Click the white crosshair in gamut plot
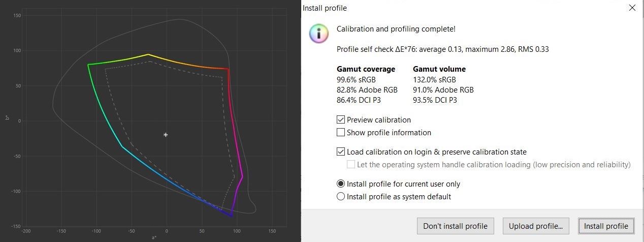The width and height of the screenshot is (644, 242). tap(166, 135)
